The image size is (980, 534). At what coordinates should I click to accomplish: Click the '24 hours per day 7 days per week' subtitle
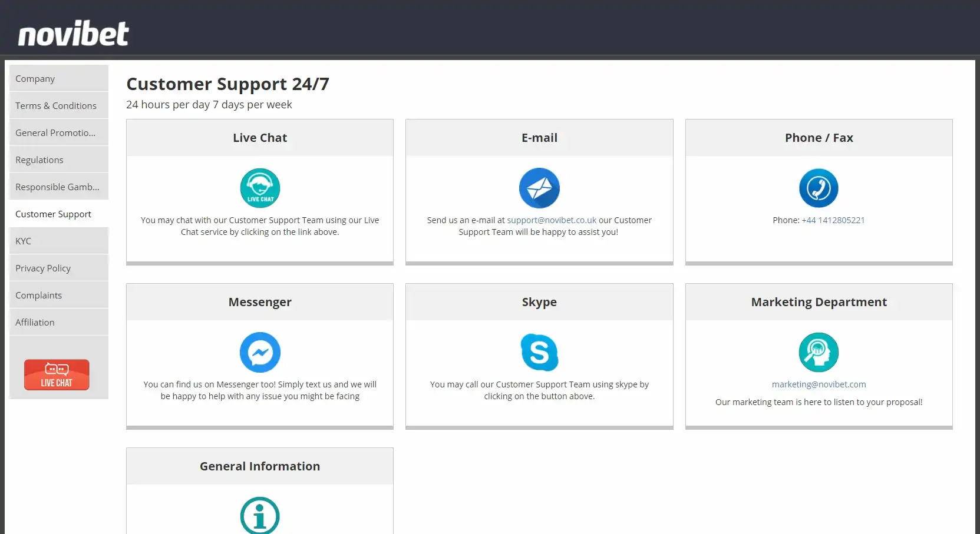click(209, 105)
